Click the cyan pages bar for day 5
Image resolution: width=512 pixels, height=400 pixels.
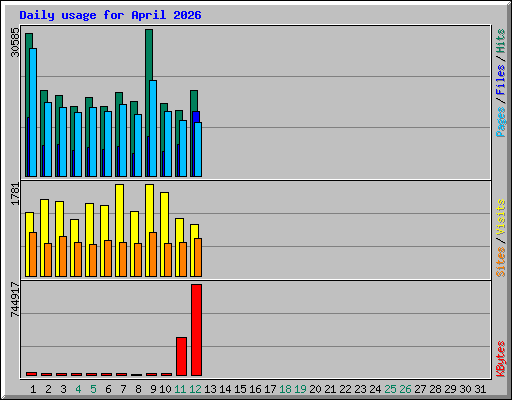(x=93, y=142)
